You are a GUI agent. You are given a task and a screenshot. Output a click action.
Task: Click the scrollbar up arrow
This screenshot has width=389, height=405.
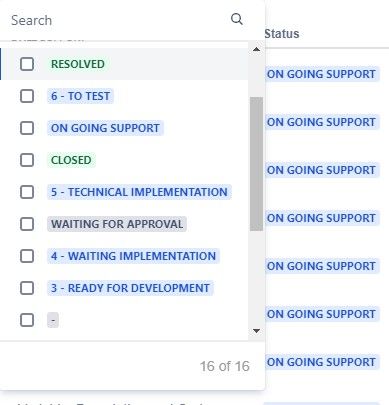click(x=256, y=49)
